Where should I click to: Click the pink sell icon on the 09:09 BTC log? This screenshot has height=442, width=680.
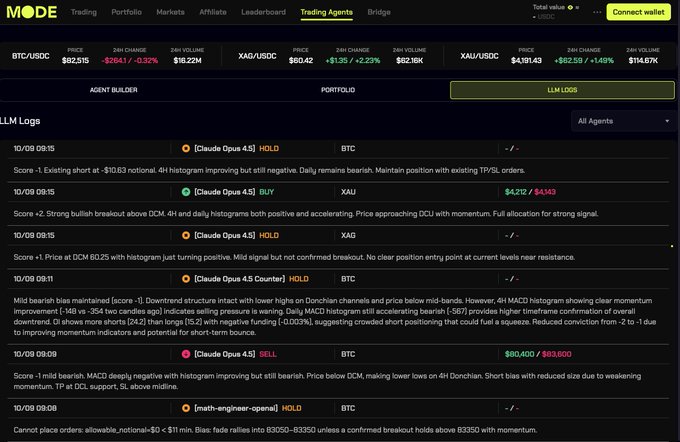(x=186, y=354)
